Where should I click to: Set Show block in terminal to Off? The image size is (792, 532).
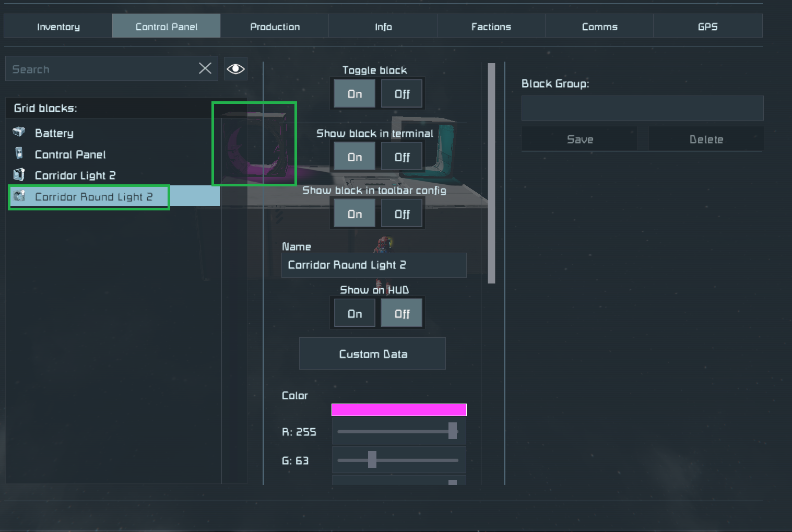click(x=401, y=157)
